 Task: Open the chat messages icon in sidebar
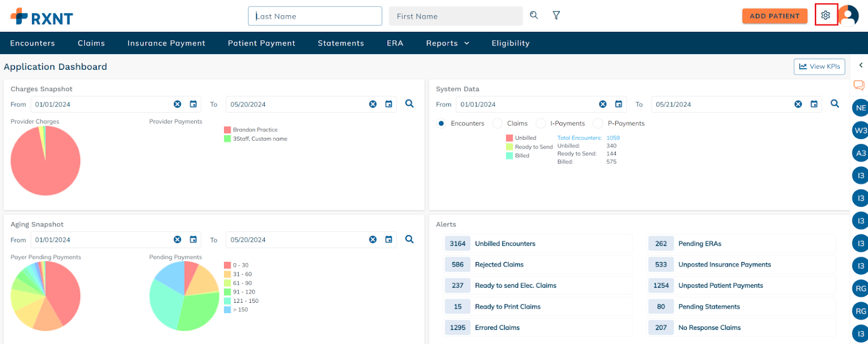click(x=859, y=85)
